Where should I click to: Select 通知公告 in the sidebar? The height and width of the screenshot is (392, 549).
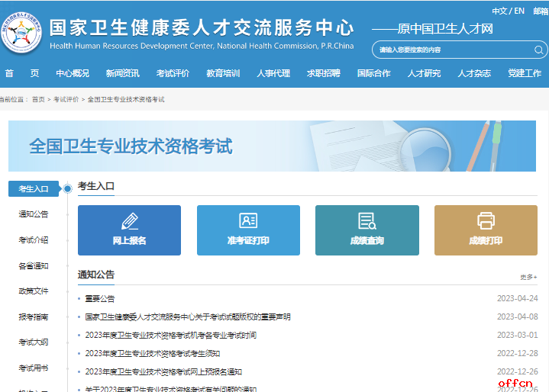point(34,214)
